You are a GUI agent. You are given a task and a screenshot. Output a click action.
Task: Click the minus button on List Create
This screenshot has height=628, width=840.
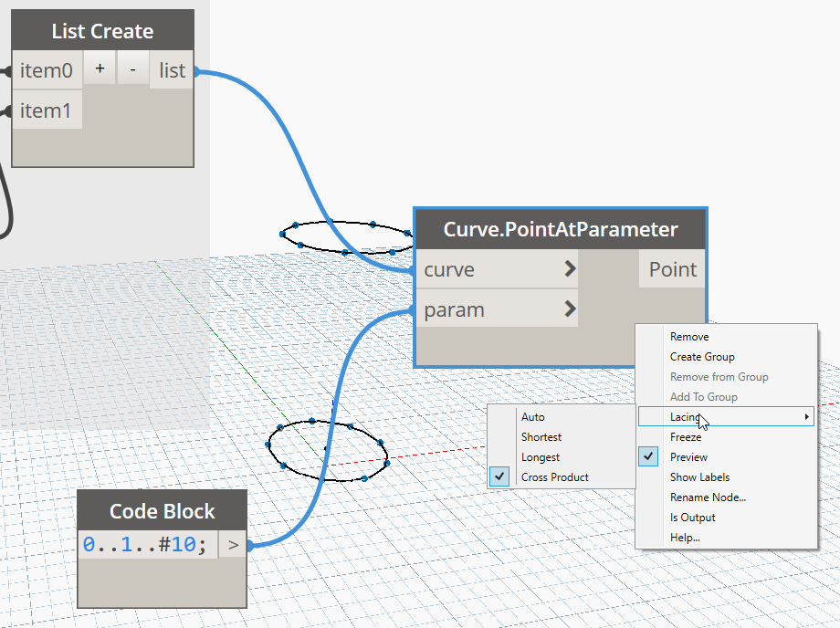(133, 70)
